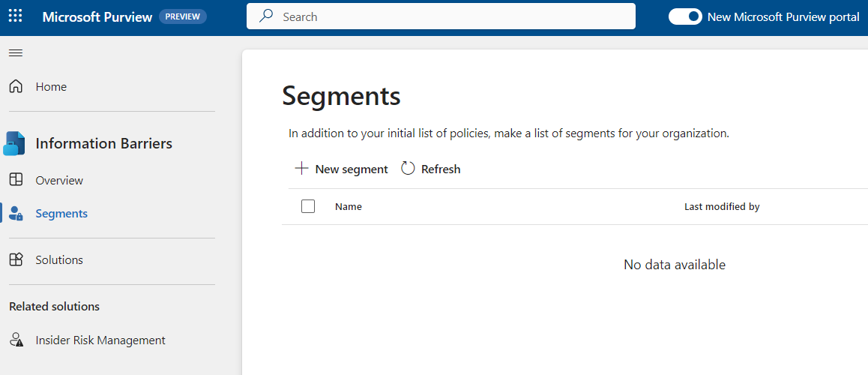Click inside the Search box
The image size is (868, 375).
(x=450, y=16)
